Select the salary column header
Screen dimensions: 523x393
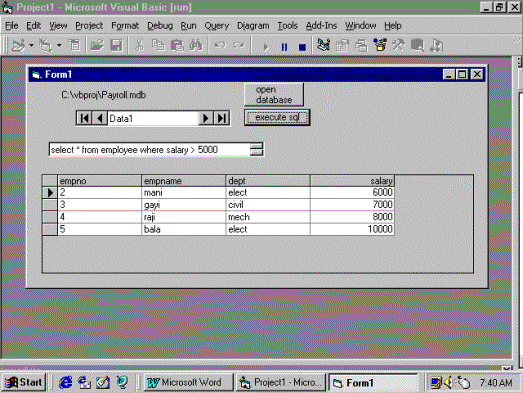pos(352,181)
